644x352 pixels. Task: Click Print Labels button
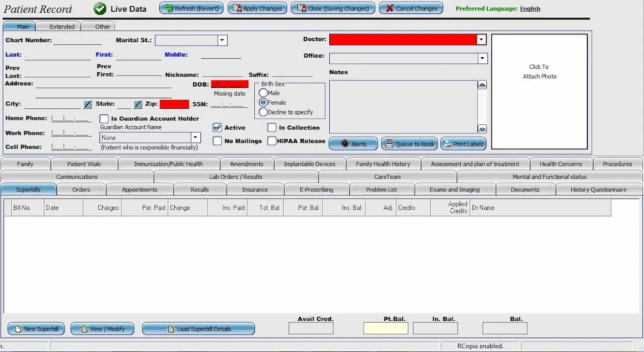(x=463, y=144)
